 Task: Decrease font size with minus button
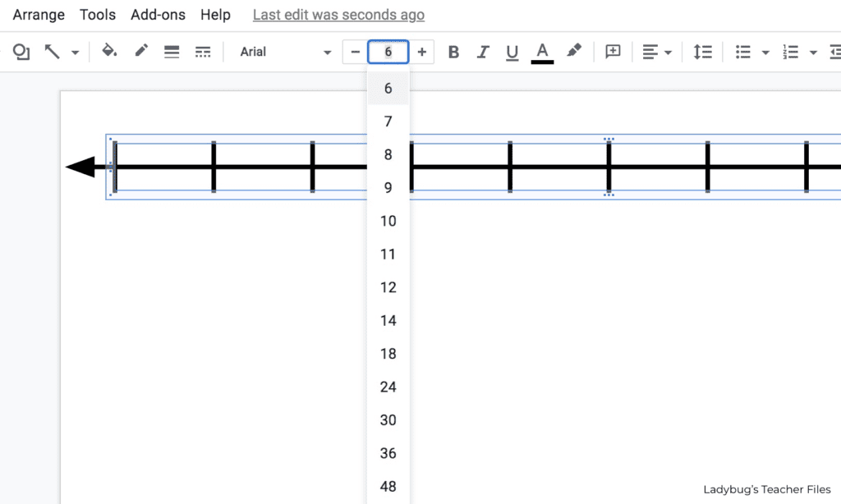click(x=355, y=52)
